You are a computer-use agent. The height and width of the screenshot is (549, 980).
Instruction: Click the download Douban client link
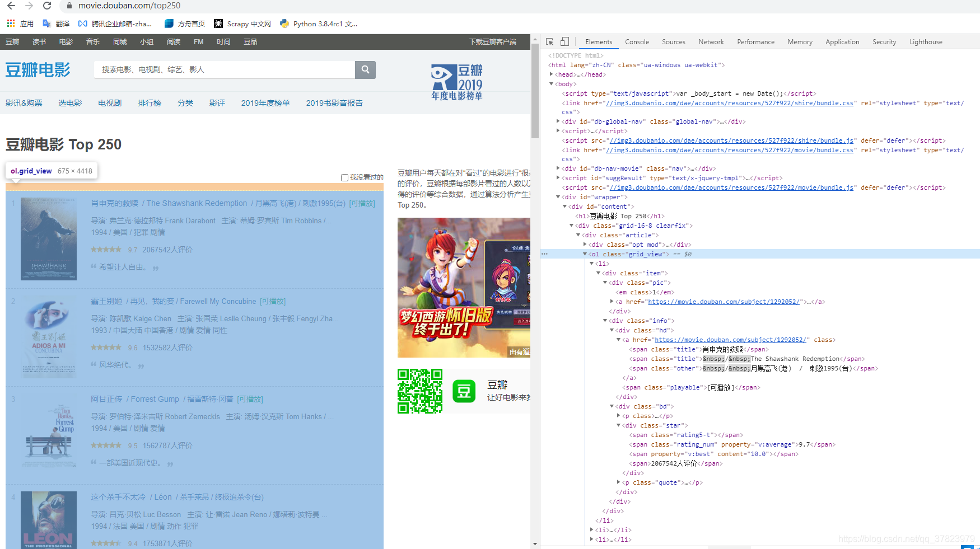(493, 42)
